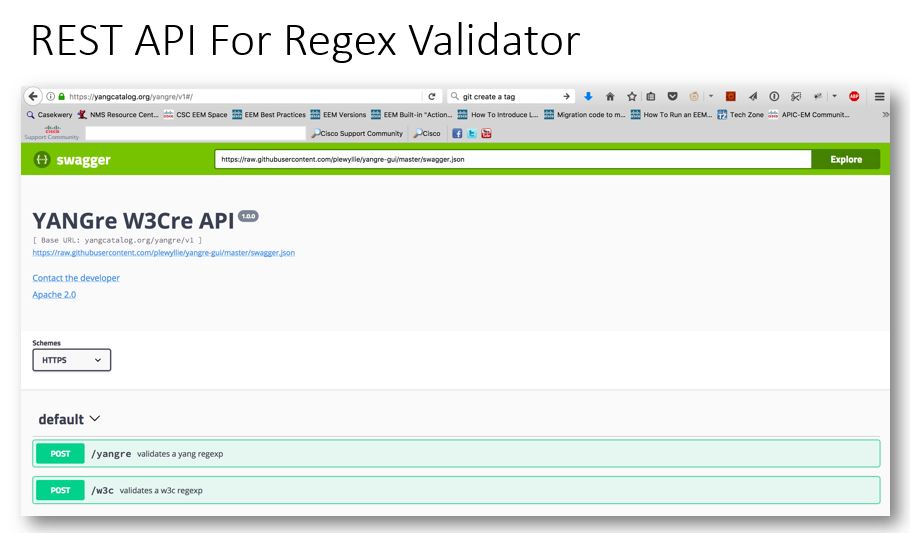This screenshot has height=533, width=910.
Task: Click the browser URL address bar
Action: [x=244, y=96]
